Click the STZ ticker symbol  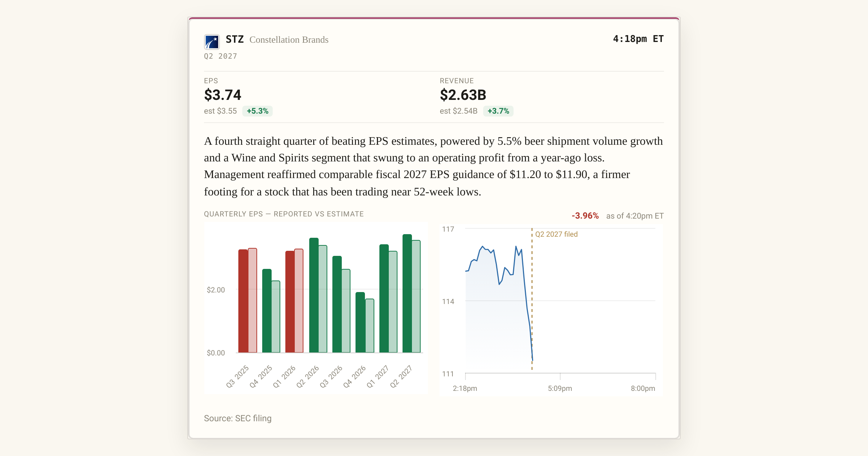point(235,39)
